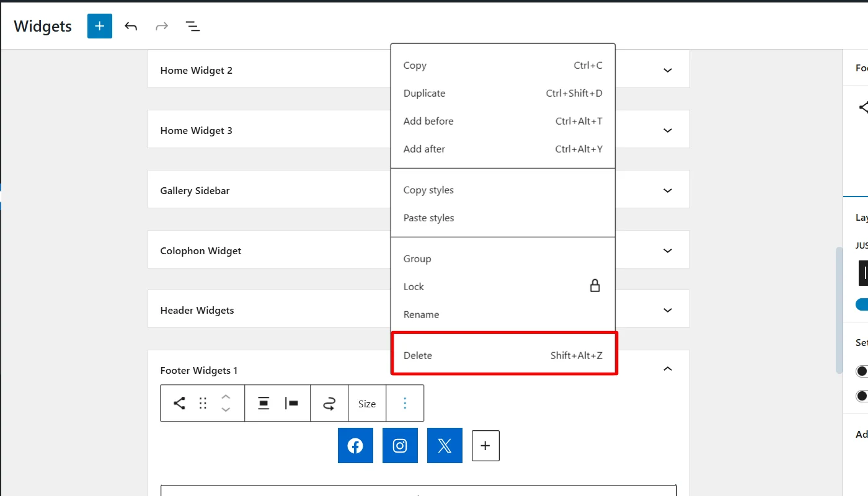The width and height of the screenshot is (868, 496).
Task: Click the drag handle dots in block toolbar
Action: 203,404
